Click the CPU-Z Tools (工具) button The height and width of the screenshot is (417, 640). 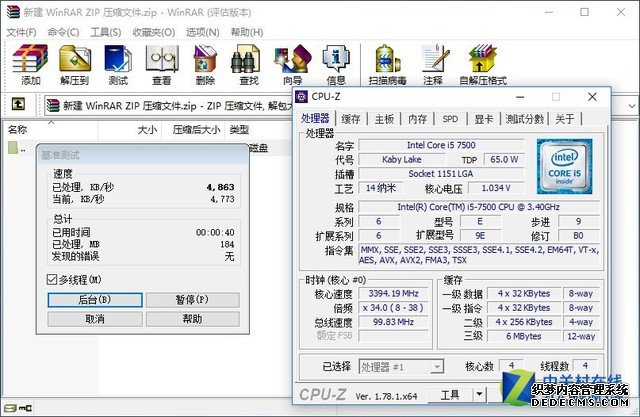click(450, 395)
